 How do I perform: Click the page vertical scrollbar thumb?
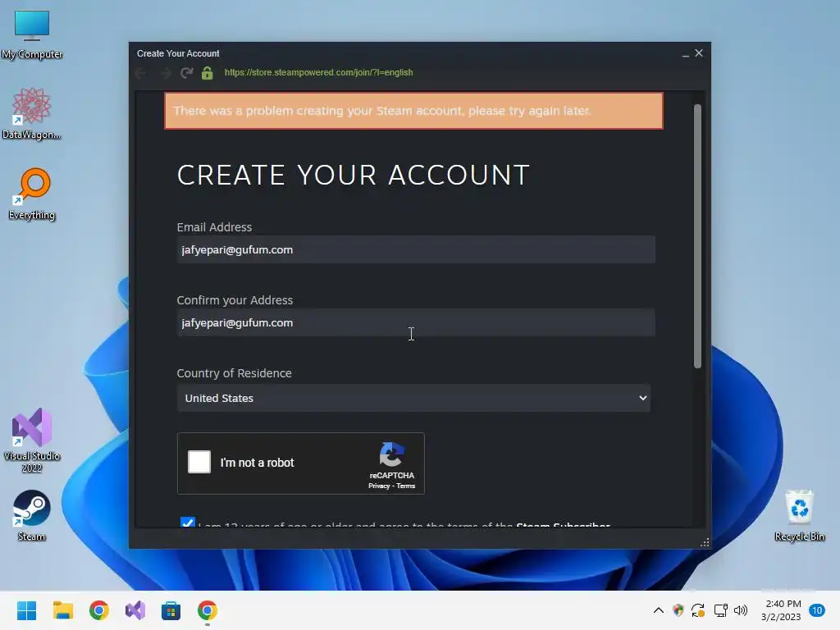697,235
